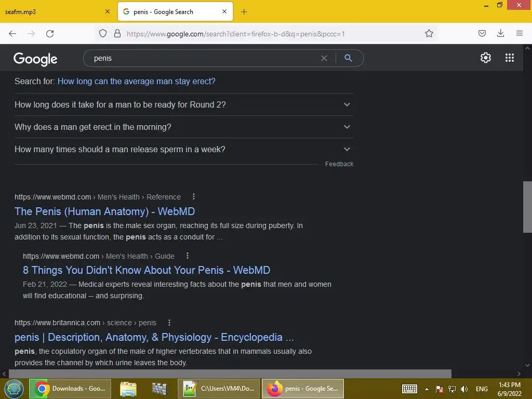532x399 pixels.
Task: Close the seafm.mp3 tab
Action: 108,11
